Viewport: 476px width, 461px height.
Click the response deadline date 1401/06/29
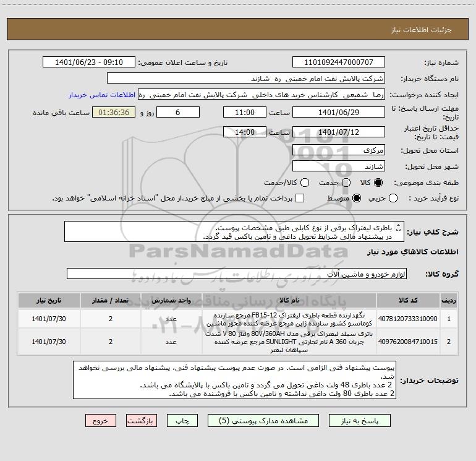click(339, 112)
